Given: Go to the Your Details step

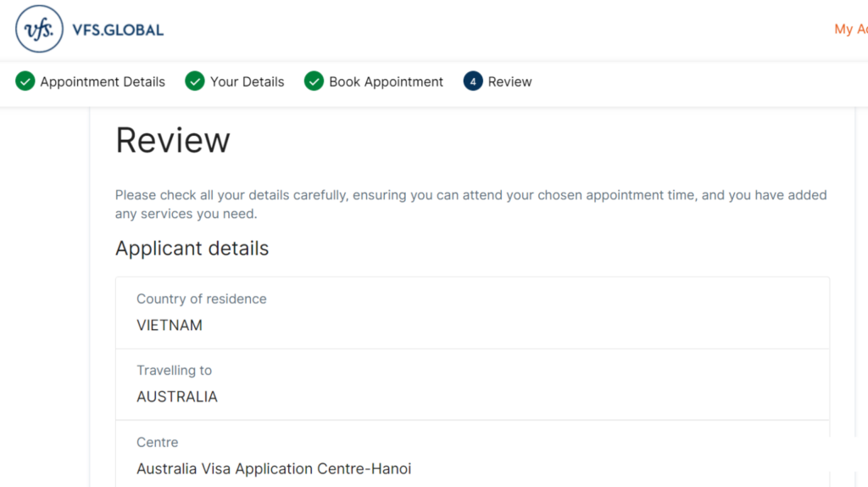Looking at the screenshot, I should coord(247,82).
